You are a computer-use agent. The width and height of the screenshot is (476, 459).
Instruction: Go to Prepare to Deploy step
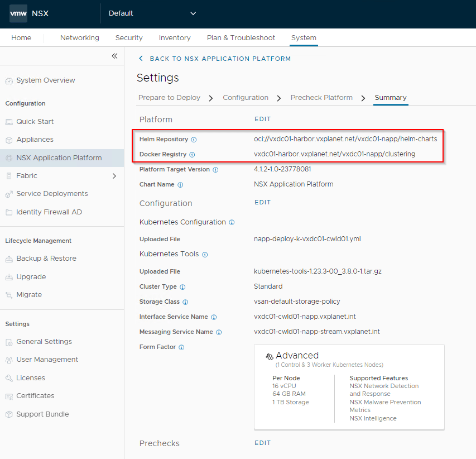169,98
